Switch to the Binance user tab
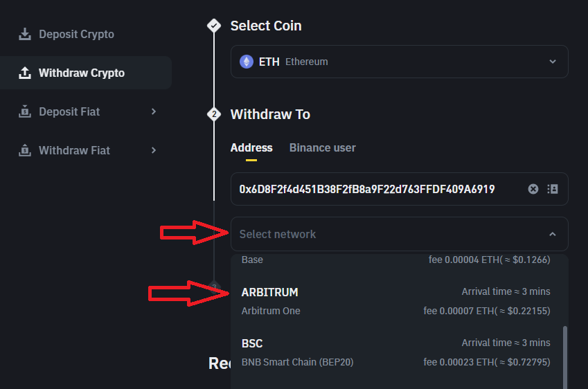 [x=323, y=147]
